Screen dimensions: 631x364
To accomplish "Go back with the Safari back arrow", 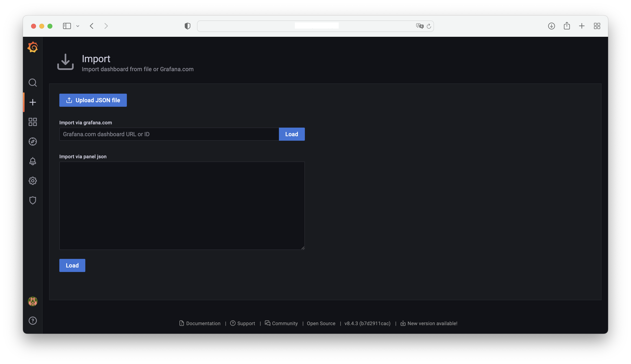I will tap(91, 26).
